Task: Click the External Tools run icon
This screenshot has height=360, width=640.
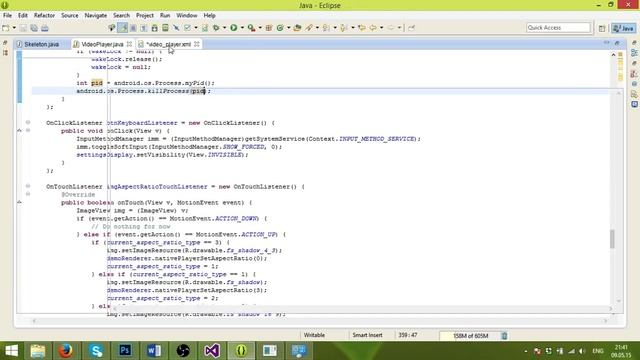Action: 251,28
